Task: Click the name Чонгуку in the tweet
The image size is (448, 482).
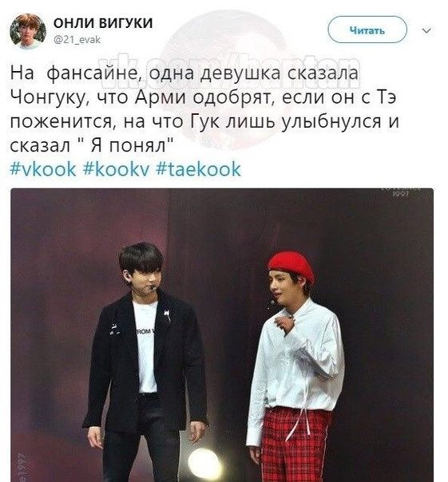Action: point(50,97)
